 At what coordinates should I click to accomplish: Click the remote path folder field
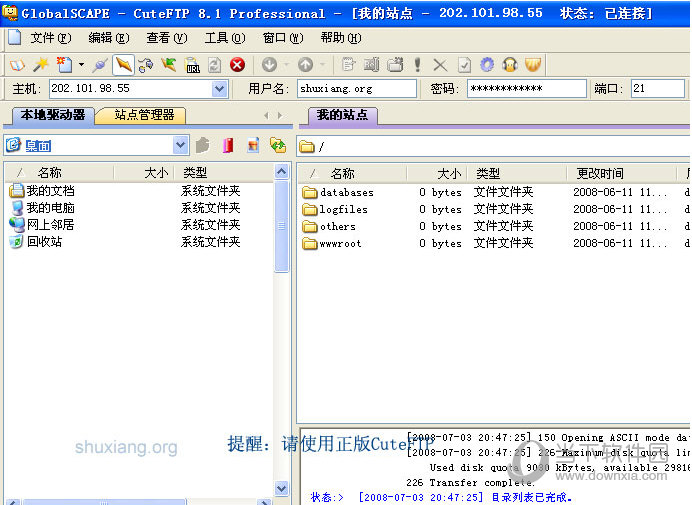point(494,146)
